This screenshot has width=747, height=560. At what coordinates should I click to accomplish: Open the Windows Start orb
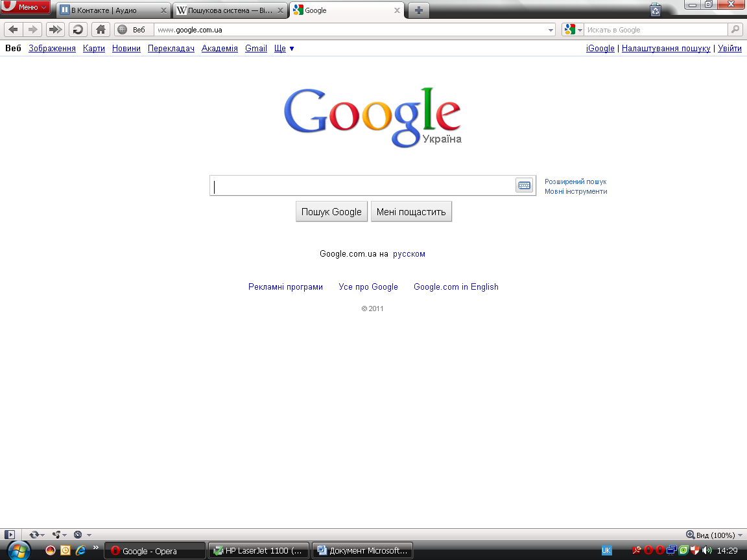pyautogui.click(x=19, y=550)
